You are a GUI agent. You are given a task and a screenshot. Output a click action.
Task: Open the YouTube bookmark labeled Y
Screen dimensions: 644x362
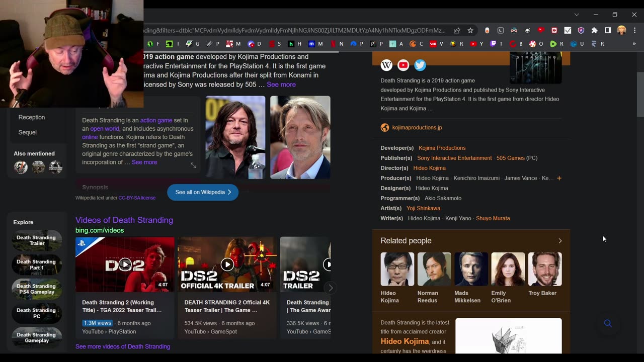(x=476, y=44)
